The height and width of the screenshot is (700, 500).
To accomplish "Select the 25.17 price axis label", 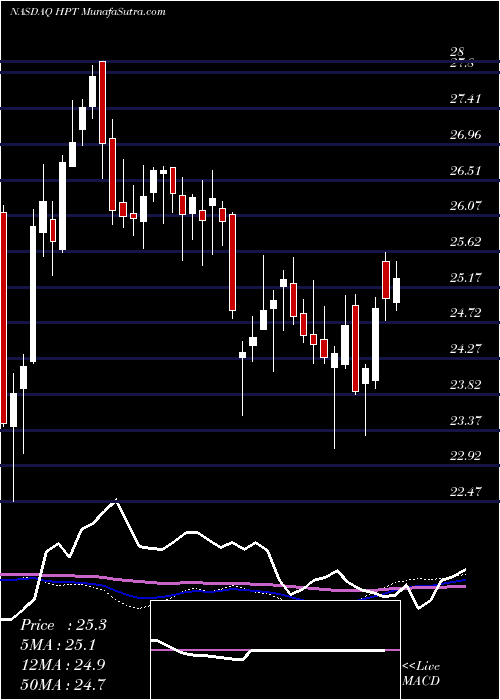I will pyautogui.click(x=465, y=278).
